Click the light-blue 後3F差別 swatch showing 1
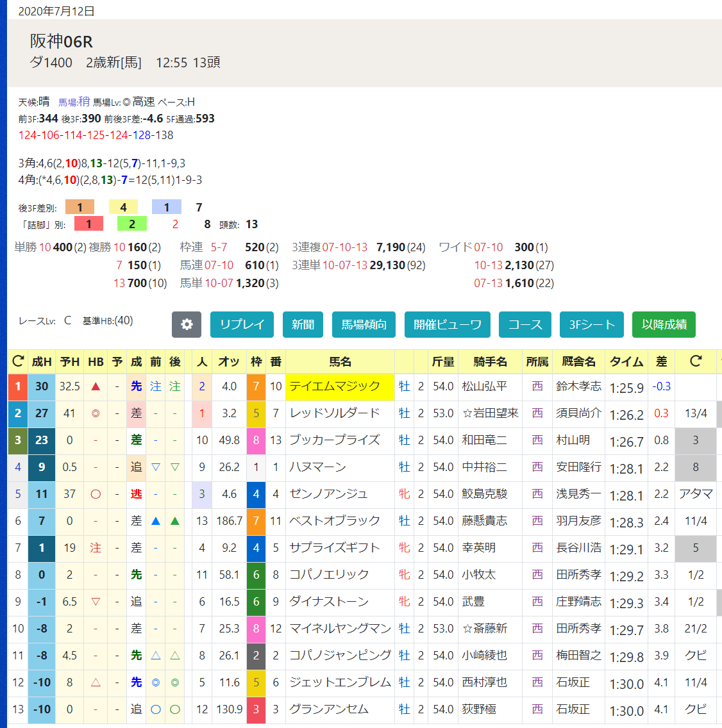Image resolution: width=722 pixels, height=728 pixels. [x=166, y=207]
